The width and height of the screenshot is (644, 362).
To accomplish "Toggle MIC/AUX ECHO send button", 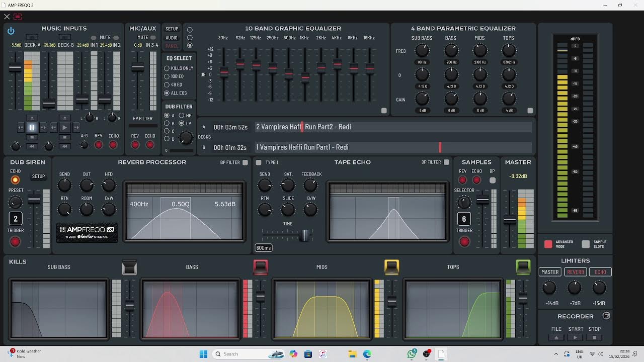I will (x=150, y=145).
